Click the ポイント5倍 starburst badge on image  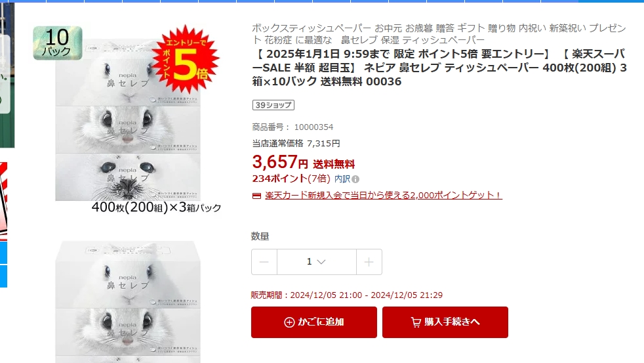[186, 59]
